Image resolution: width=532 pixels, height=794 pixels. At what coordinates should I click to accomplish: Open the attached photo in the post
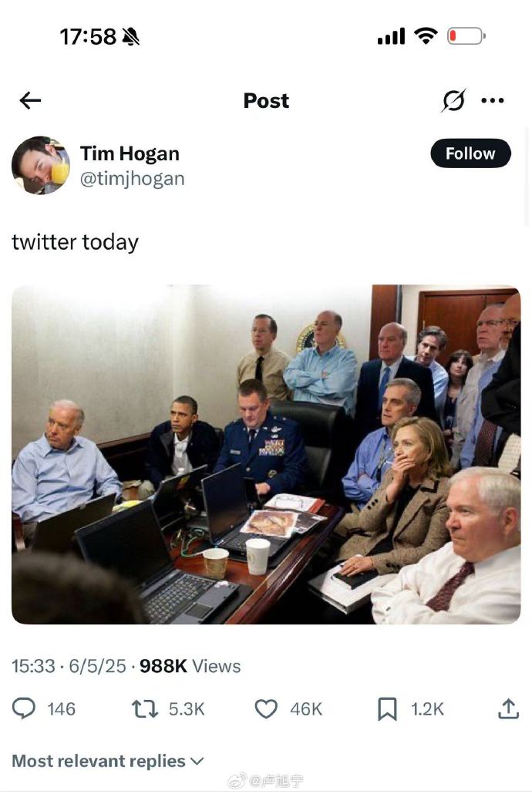point(266,454)
